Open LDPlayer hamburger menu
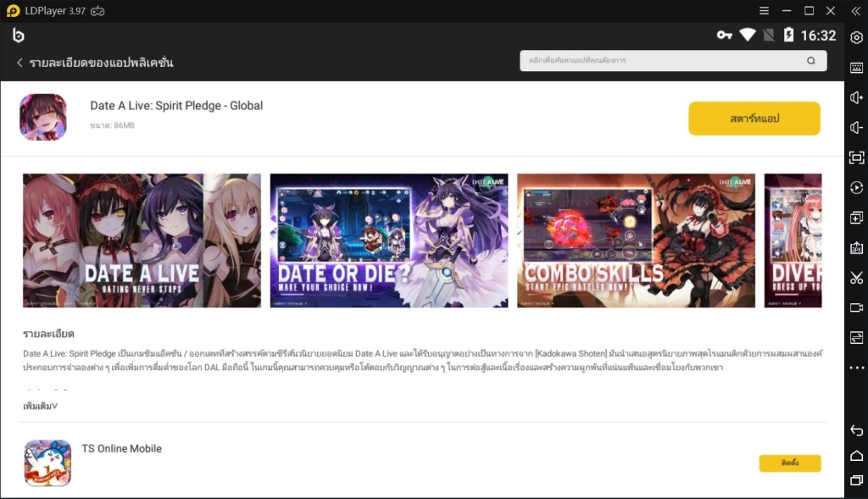Screen dimensions: 868x499 764,10
